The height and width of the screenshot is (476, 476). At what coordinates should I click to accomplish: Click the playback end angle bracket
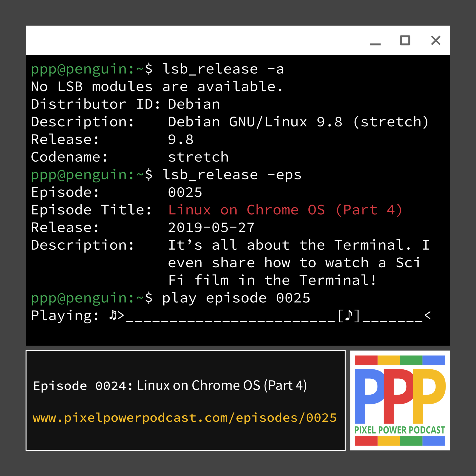coord(427,315)
